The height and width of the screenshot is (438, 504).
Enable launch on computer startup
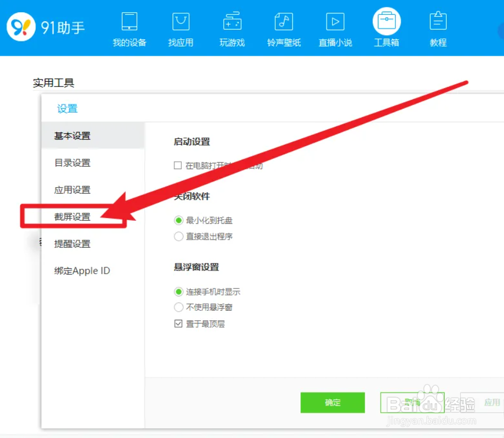[178, 165]
